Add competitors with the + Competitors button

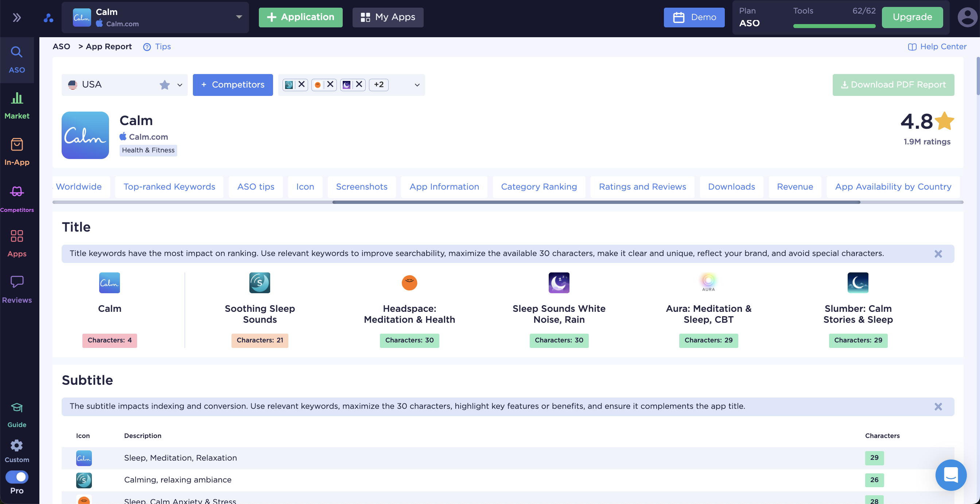click(233, 85)
